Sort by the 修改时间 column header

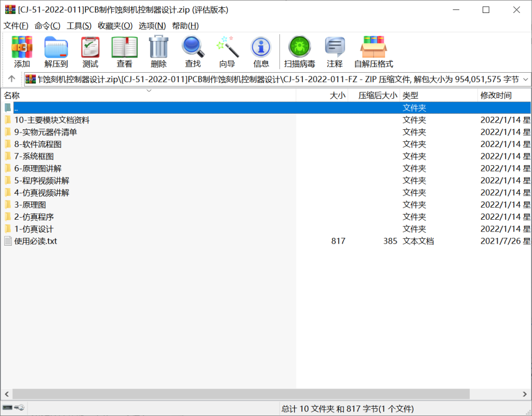coord(496,96)
